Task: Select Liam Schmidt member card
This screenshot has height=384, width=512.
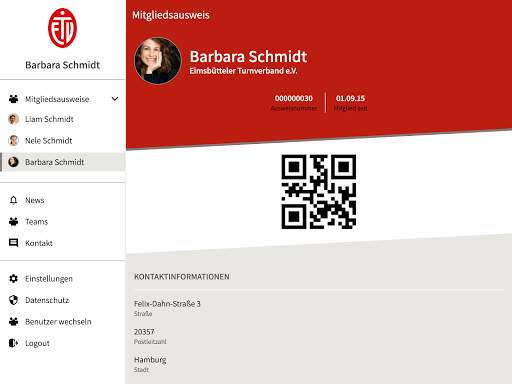Action: point(49,119)
